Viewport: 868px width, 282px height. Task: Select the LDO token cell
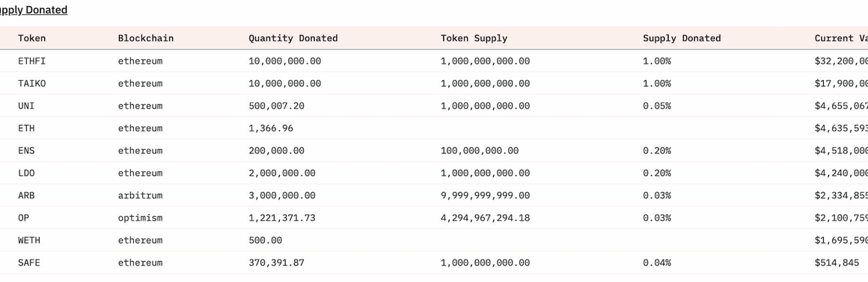tap(26, 173)
